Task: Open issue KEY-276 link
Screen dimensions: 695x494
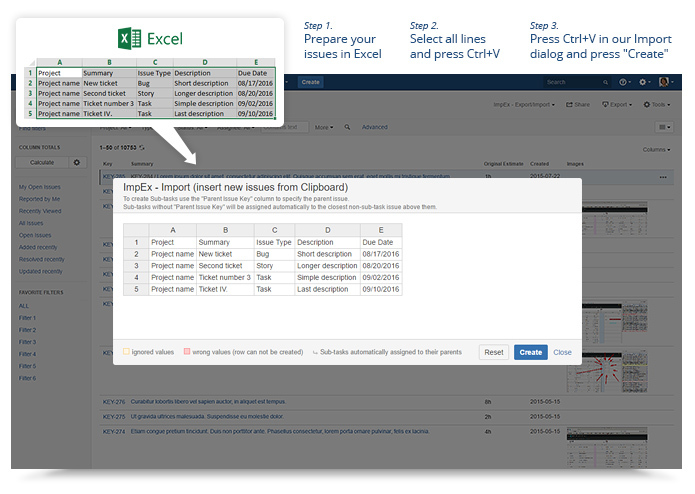Action: 114,402
